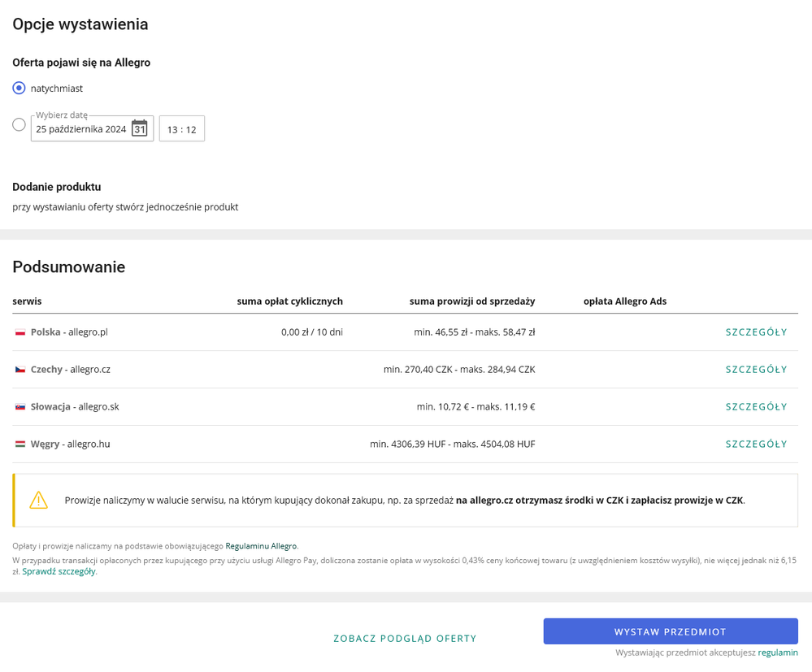Follow the 'Sprawdź szczegóły' link
This screenshot has height=672, width=812.
pyautogui.click(x=59, y=571)
